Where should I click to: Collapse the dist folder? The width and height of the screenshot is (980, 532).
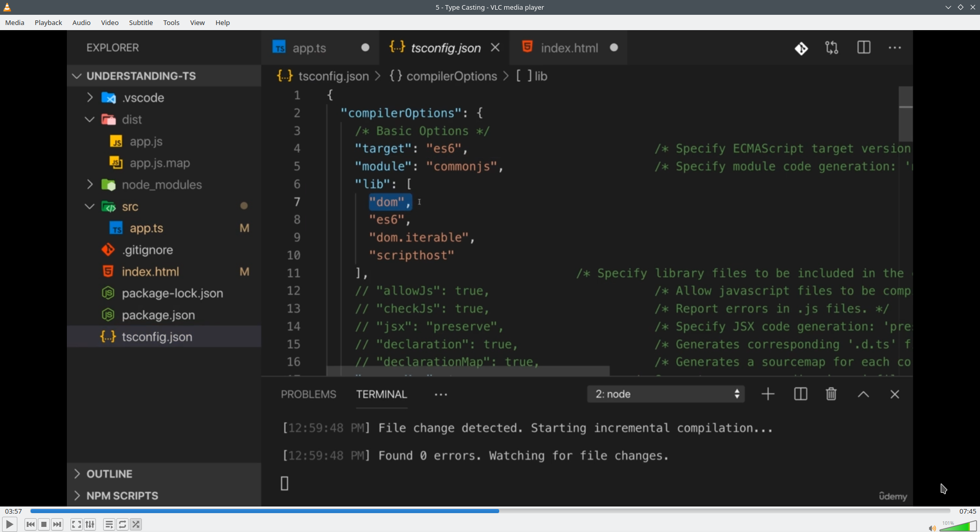pyautogui.click(x=164, y=119)
